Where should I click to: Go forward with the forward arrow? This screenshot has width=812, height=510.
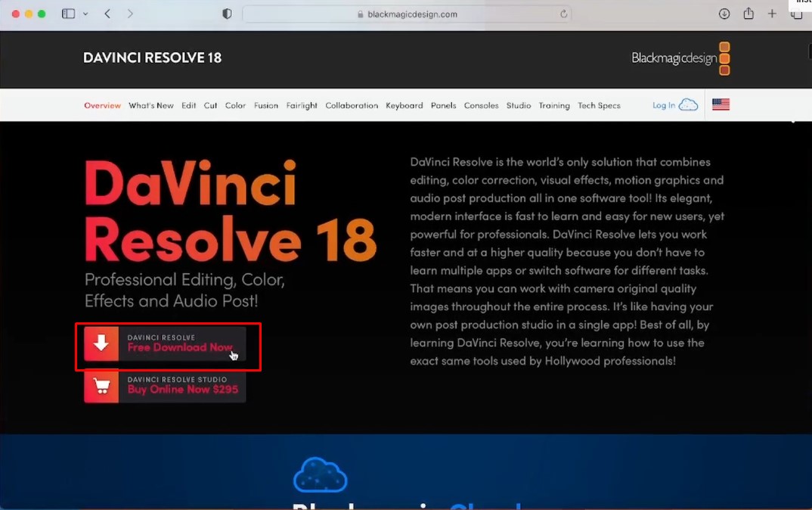click(130, 14)
